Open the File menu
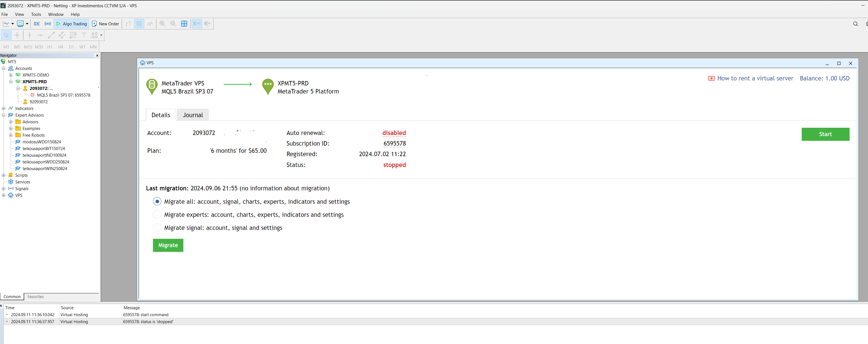This screenshot has width=868, height=344. (x=5, y=14)
